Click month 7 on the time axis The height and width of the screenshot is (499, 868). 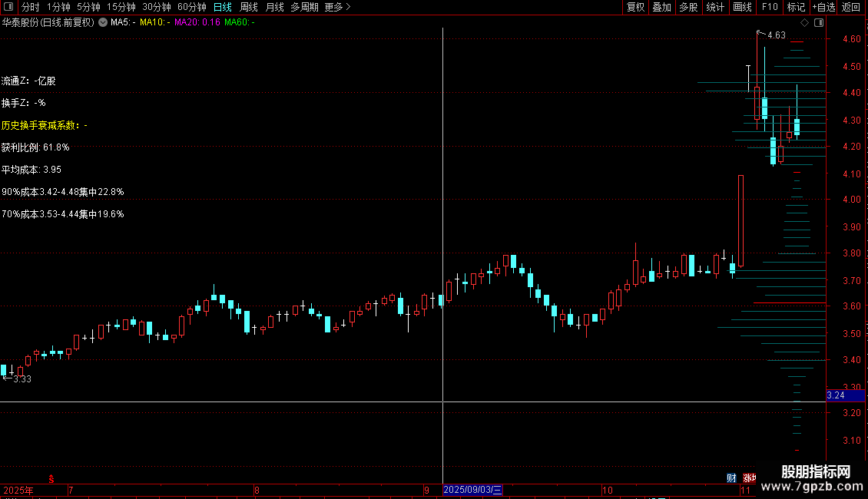point(71,490)
